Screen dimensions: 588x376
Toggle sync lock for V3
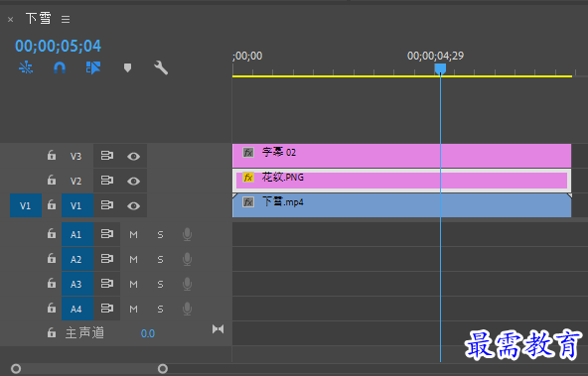point(107,156)
